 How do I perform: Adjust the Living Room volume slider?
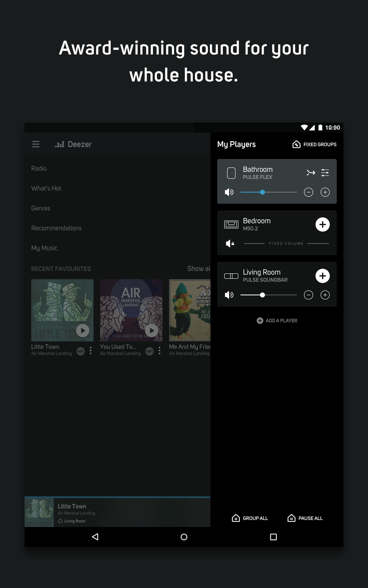[269, 295]
